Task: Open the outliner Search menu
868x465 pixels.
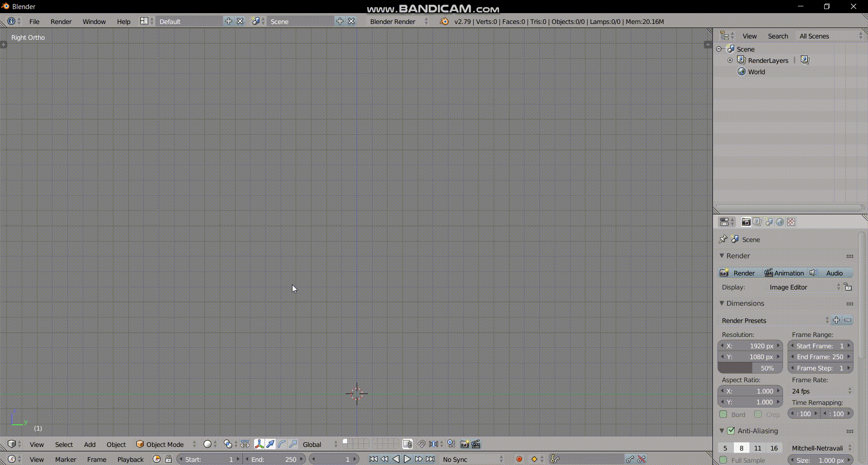Action: [x=778, y=36]
